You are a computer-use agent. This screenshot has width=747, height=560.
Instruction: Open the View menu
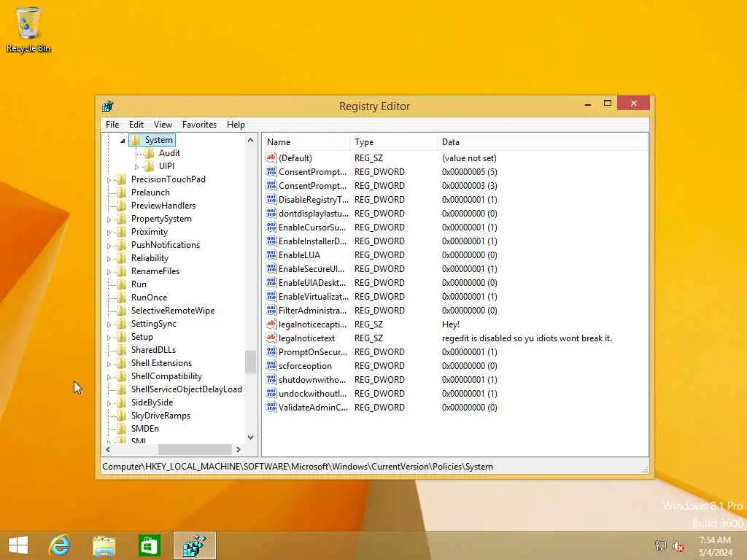pos(163,124)
